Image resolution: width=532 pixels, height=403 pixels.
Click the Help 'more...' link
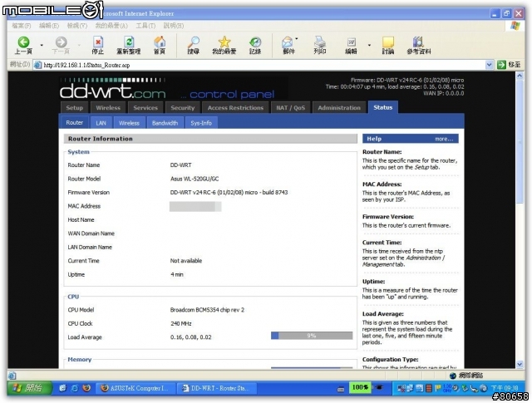(444, 139)
